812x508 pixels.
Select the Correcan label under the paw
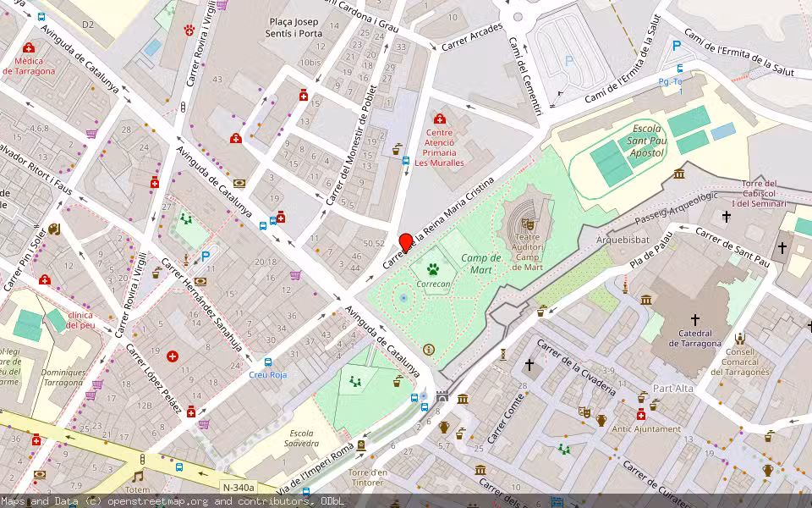click(433, 284)
